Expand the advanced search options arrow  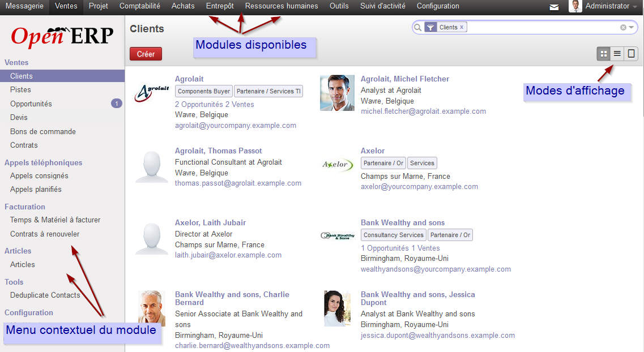pyautogui.click(x=632, y=28)
